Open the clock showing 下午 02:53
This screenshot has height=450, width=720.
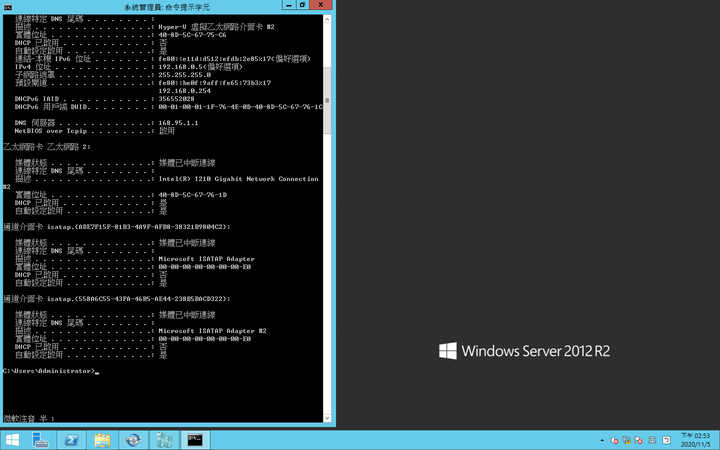695,440
